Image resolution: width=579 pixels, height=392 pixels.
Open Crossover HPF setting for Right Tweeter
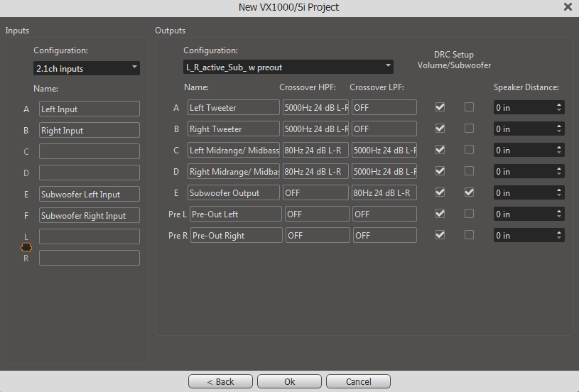(x=315, y=129)
